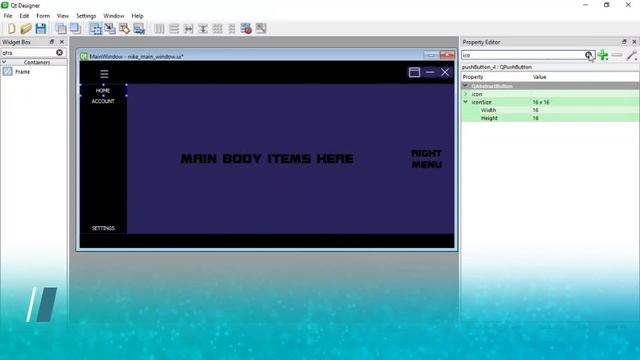Collapse the Containers category in Widget Box
The image size is (640, 360).
[x=4, y=62]
